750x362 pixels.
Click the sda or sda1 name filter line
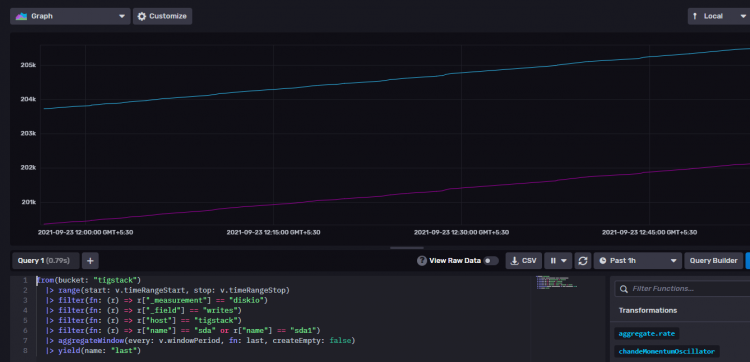pyautogui.click(x=183, y=330)
